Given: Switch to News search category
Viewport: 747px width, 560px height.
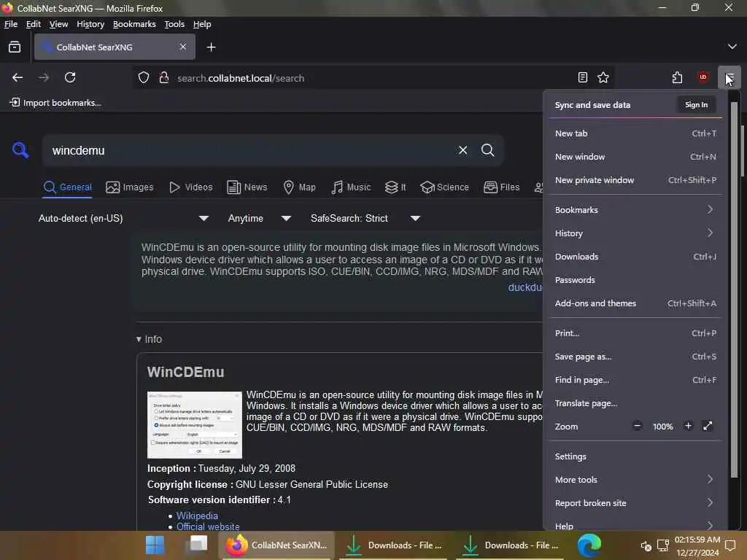Looking at the screenshot, I should [247, 187].
